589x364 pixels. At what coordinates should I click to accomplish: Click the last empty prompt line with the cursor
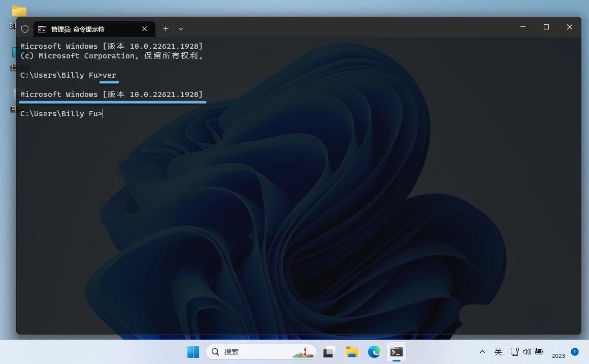pyautogui.click(x=61, y=113)
